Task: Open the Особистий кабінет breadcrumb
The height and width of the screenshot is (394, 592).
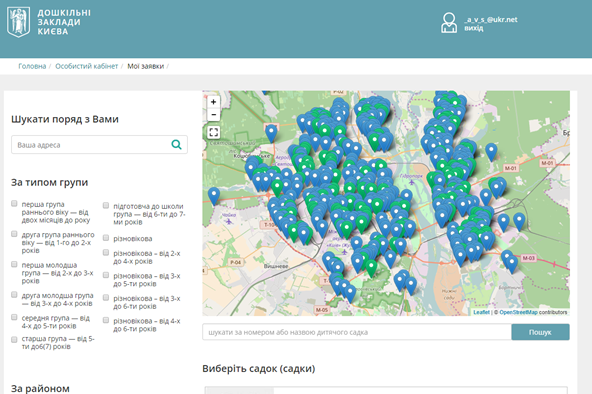Action: pos(86,66)
